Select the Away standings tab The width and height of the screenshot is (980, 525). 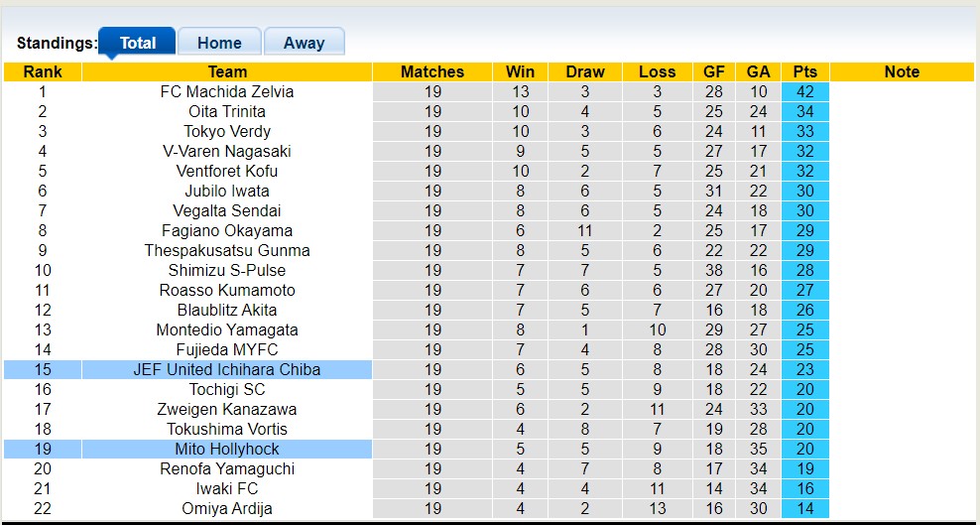tap(304, 43)
